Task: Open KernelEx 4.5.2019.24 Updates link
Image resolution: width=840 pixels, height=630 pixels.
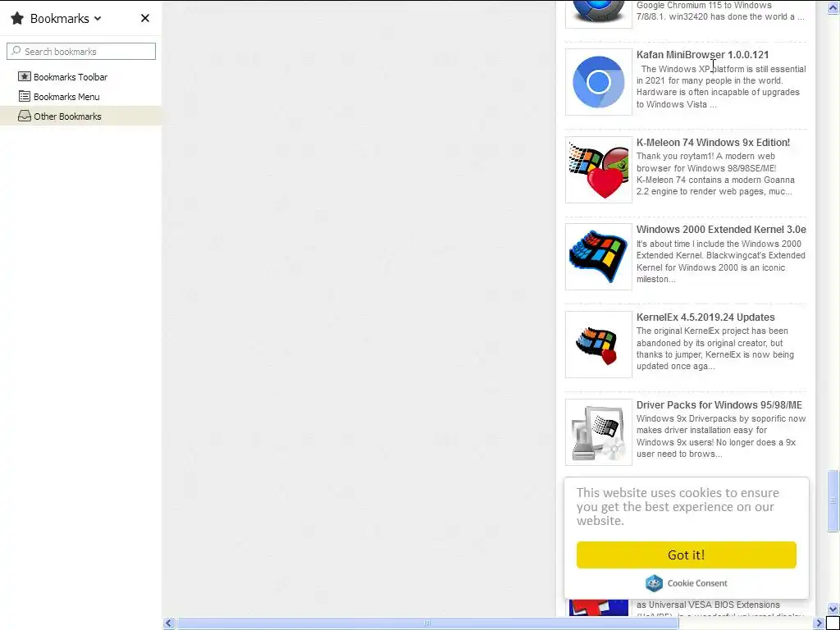Action: [x=705, y=317]
